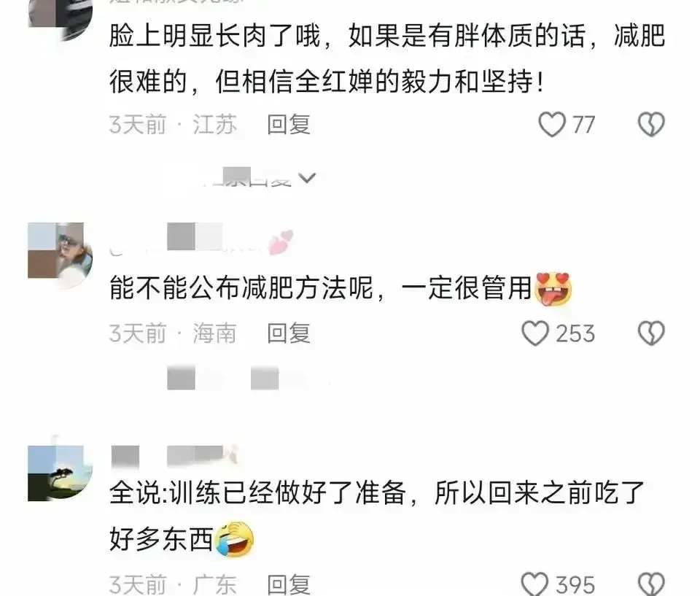
Task: Select comment text 全说:训练已经做好了准备
Action: (257, 493)
